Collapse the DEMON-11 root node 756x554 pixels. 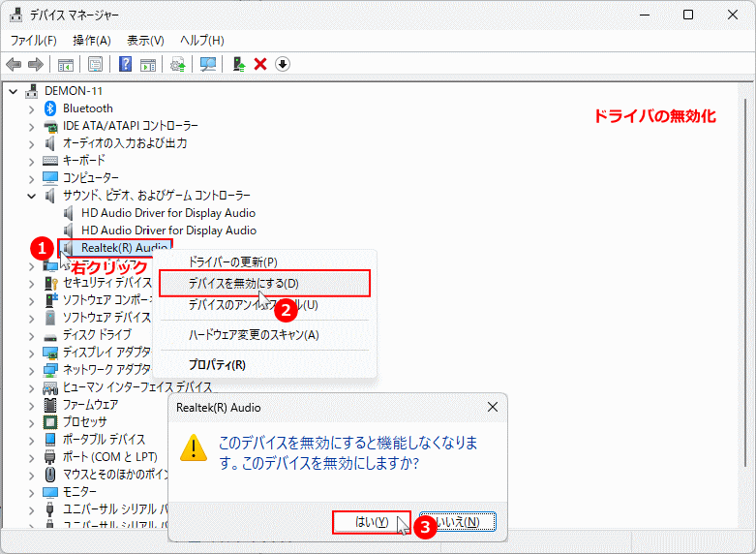point(13,91)
